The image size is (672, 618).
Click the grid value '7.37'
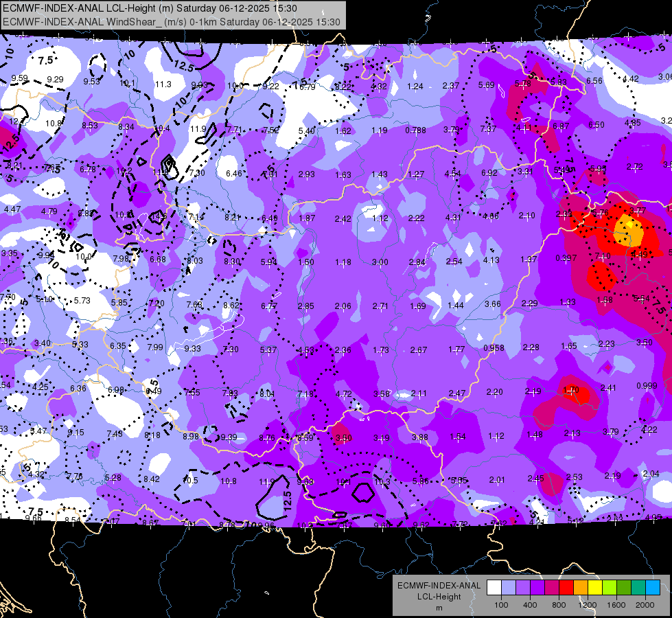pyautogui.click(x=488, y=128)
